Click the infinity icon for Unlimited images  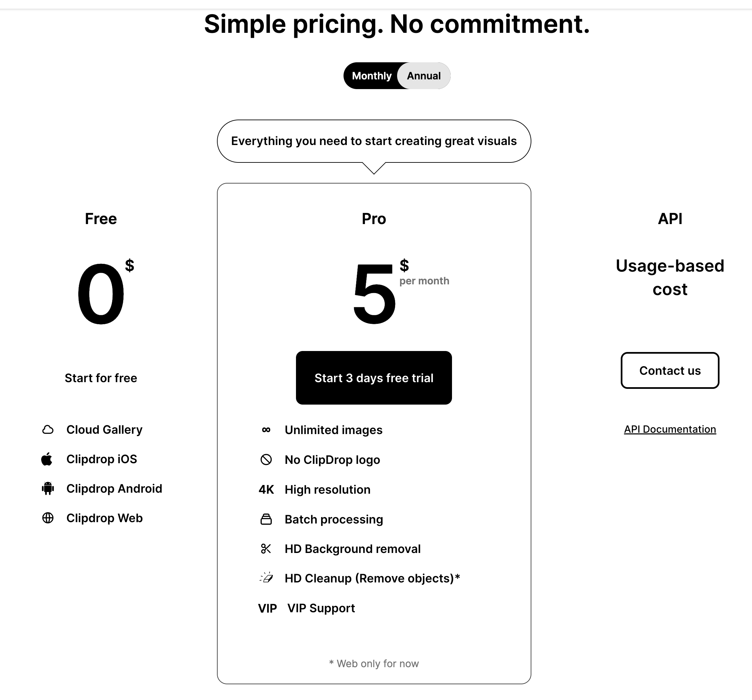pyautogui.click(x=266, y=430)
